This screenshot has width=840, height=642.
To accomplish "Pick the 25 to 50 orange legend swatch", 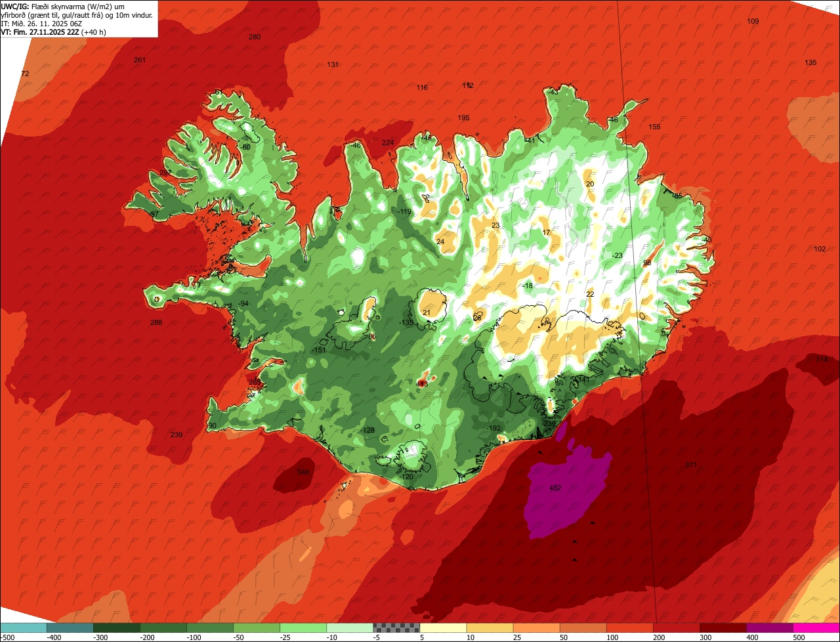I will tap(536, 628).
